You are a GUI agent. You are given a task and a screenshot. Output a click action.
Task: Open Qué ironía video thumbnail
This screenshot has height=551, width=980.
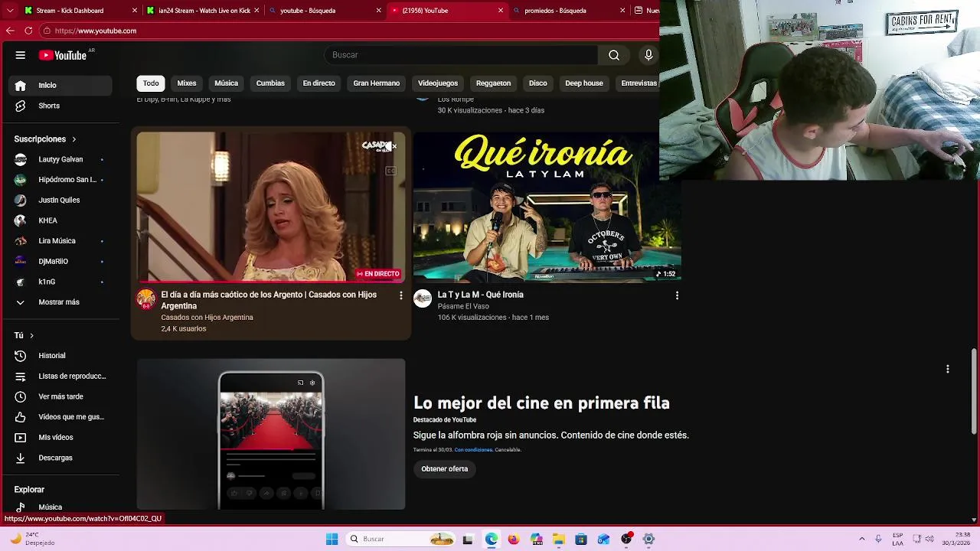click(x=547, y=206)
